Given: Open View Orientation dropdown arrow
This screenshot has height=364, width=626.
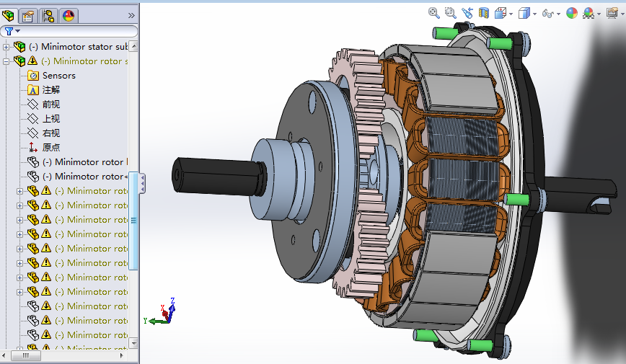Looking at the screenshot, I should coord(511,14).
